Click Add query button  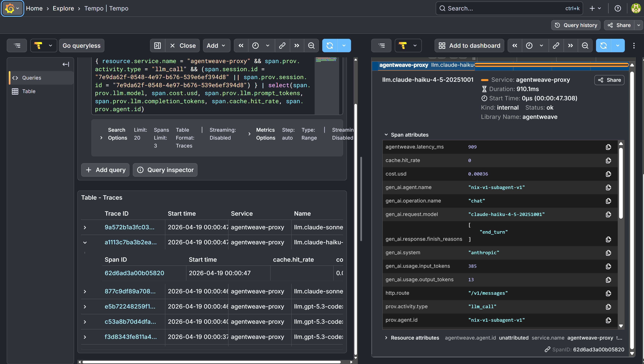coord(105,170)
